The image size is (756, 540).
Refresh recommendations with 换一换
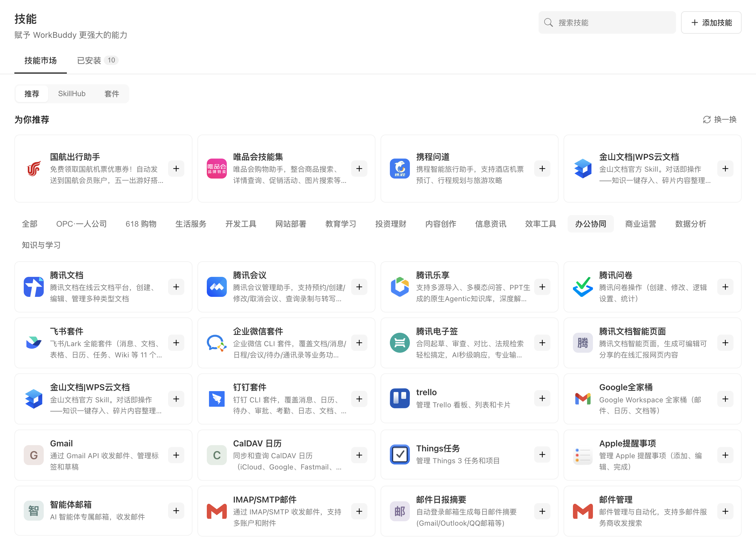click(720, 120)
